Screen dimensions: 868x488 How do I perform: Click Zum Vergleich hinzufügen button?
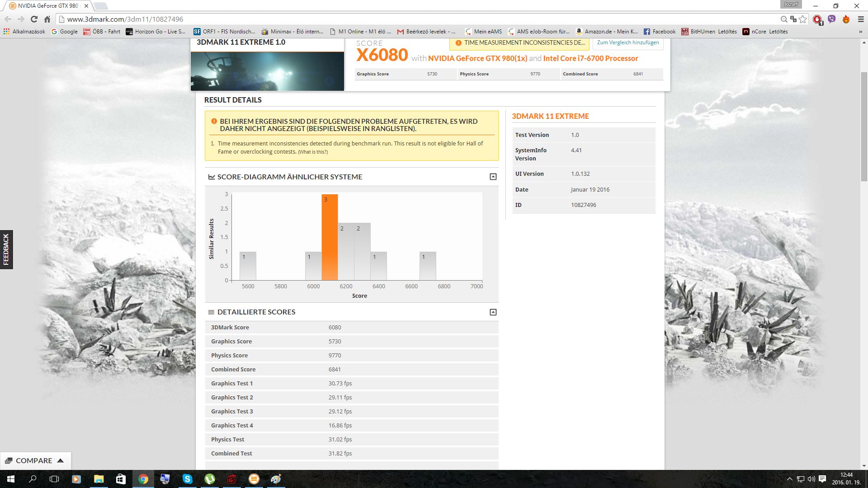(x=627, y=42)
